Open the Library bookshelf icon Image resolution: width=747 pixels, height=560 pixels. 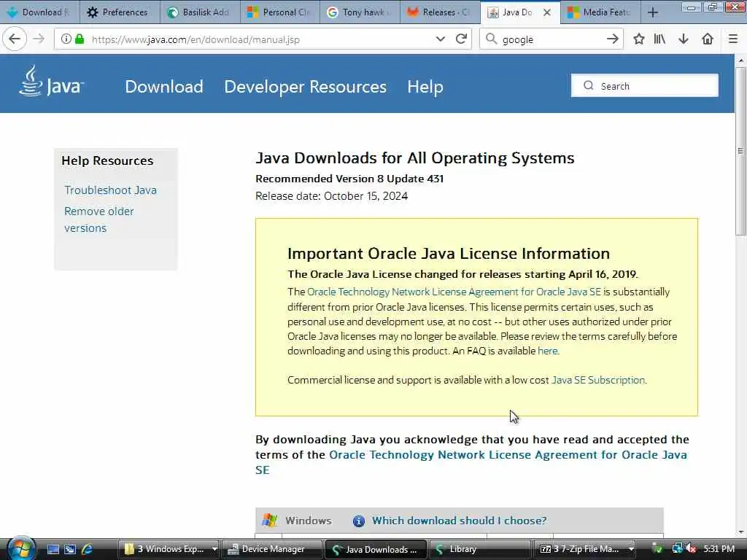[x=659, y=39]
